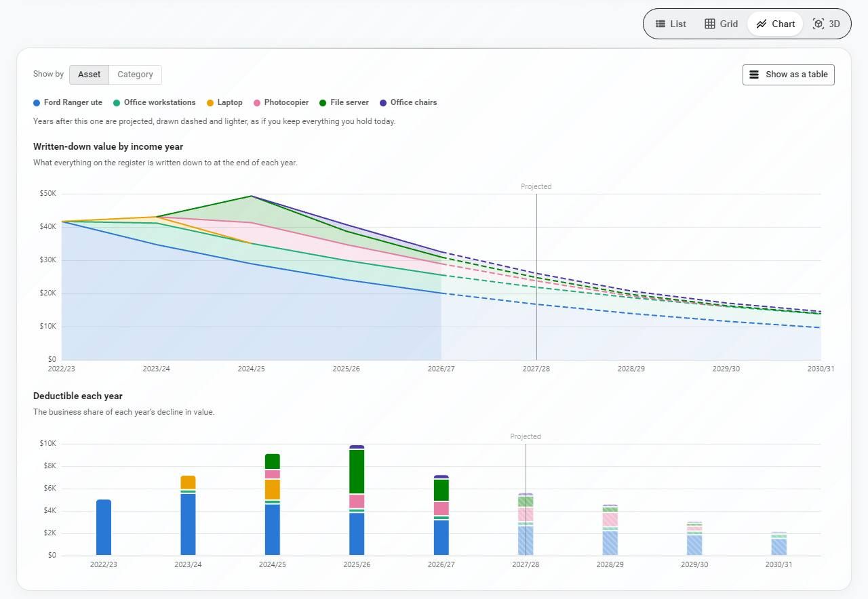Viewport: 868px width, 599px height.
Task: Click the Deductible each year heading
Action: (x=78, y=396)
